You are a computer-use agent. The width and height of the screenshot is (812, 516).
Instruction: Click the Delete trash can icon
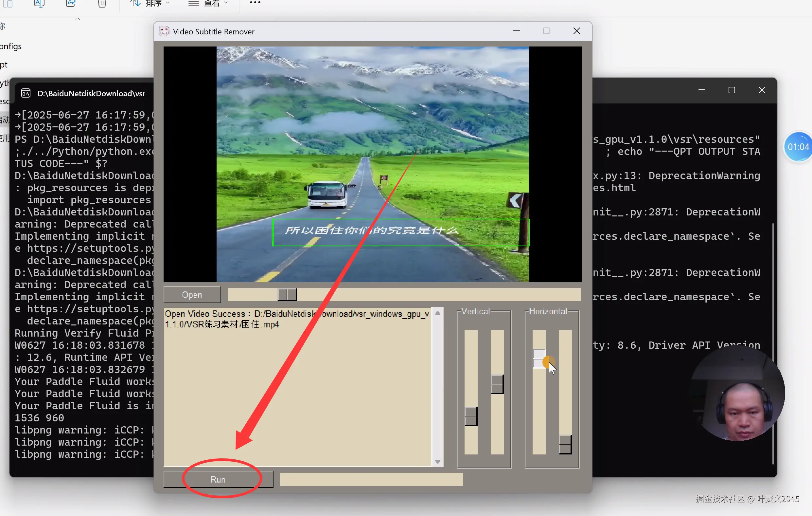[x=102, y=3]
